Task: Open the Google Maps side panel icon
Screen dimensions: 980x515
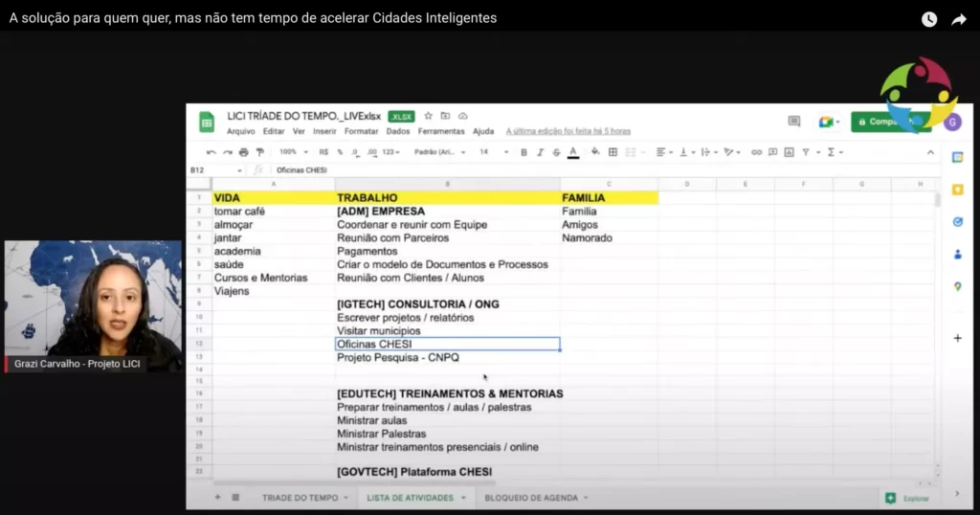Action: pos(957,286)
